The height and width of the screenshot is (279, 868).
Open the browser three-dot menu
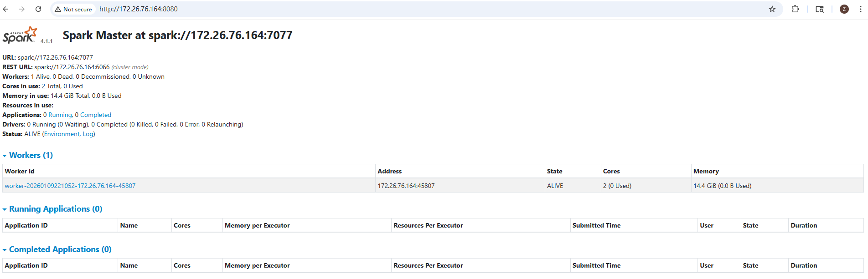coord(860,9)
